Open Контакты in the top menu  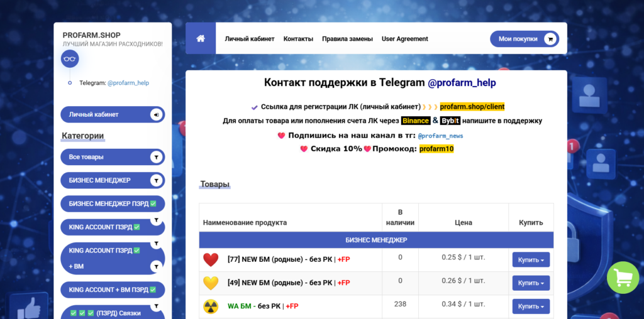(298, 39)
